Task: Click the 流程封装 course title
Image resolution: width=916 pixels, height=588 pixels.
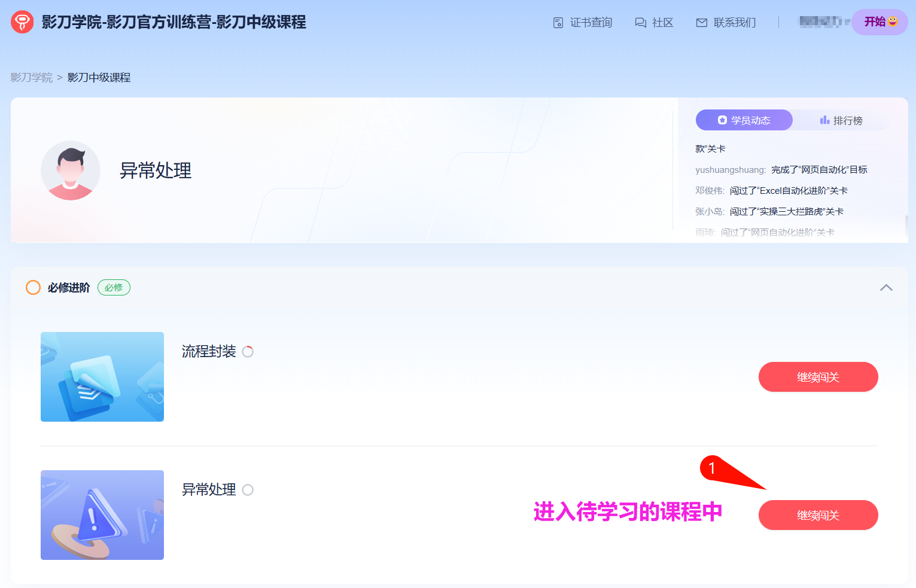Action: point(209,352)
